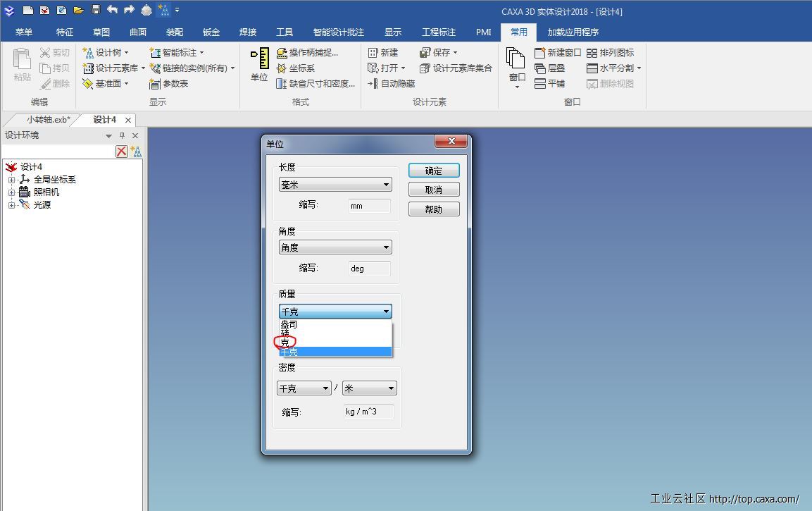The image size is (812, 511).
Task: Click the 设计元素库集合 item
Action: point(456,68)
